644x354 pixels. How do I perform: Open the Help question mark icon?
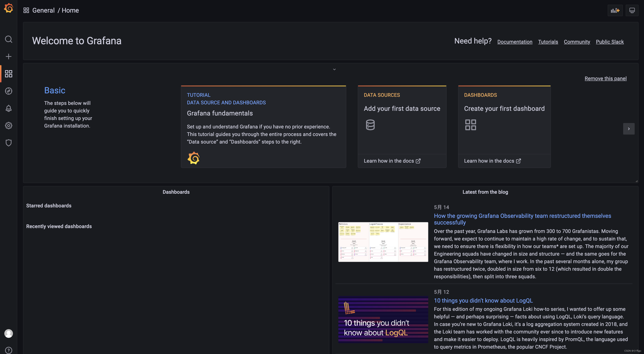(8, 350)
